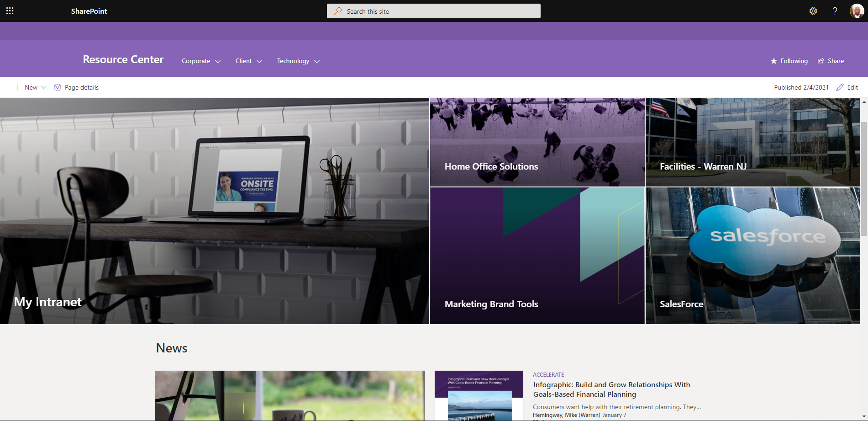
Task: Click the Share arrow icon
Action: coord(821,61)
